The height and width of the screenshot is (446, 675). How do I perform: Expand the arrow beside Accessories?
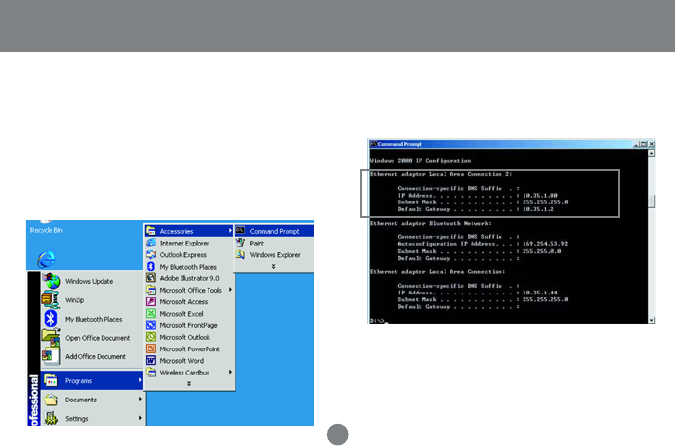pos(230,231)
